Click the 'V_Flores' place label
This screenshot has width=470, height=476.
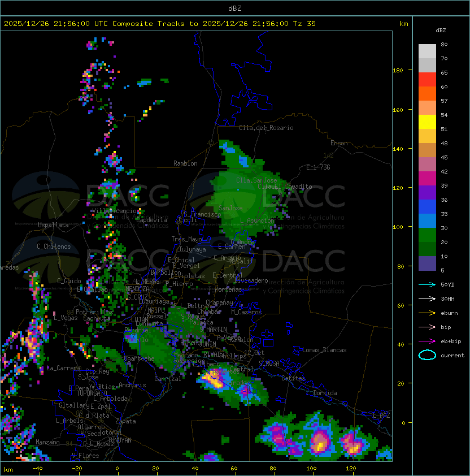pos(85,456)
